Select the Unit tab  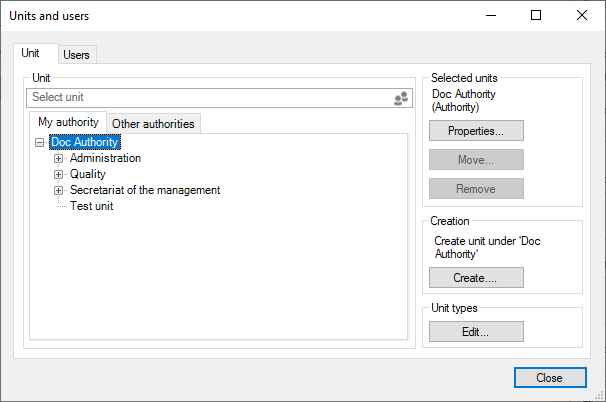[31, 54]
